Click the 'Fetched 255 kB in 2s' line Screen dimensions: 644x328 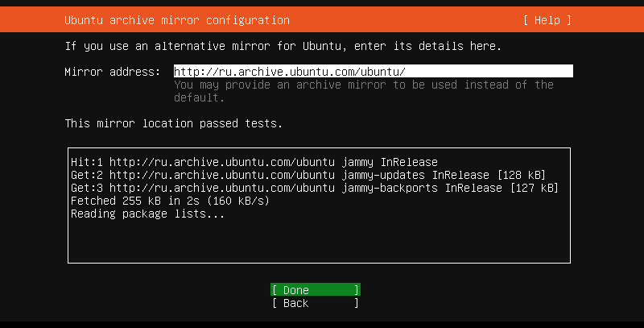click(x=170, y=201)
